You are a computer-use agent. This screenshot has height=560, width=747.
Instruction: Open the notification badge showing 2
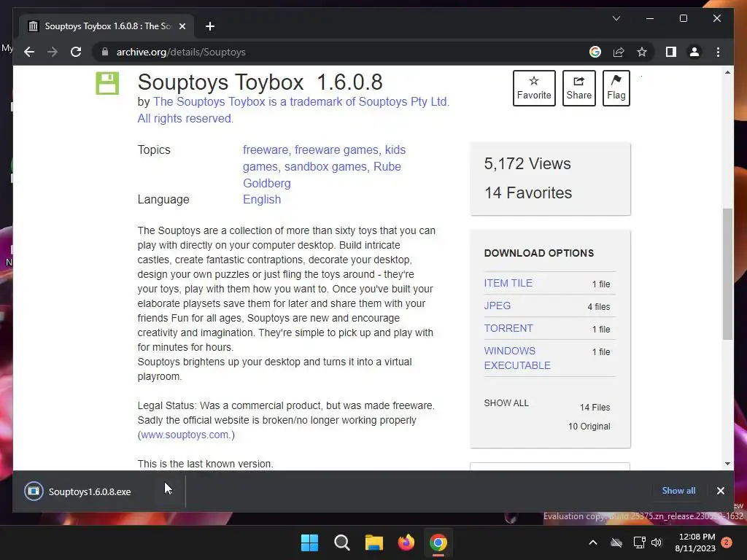[x=727, y=542]
